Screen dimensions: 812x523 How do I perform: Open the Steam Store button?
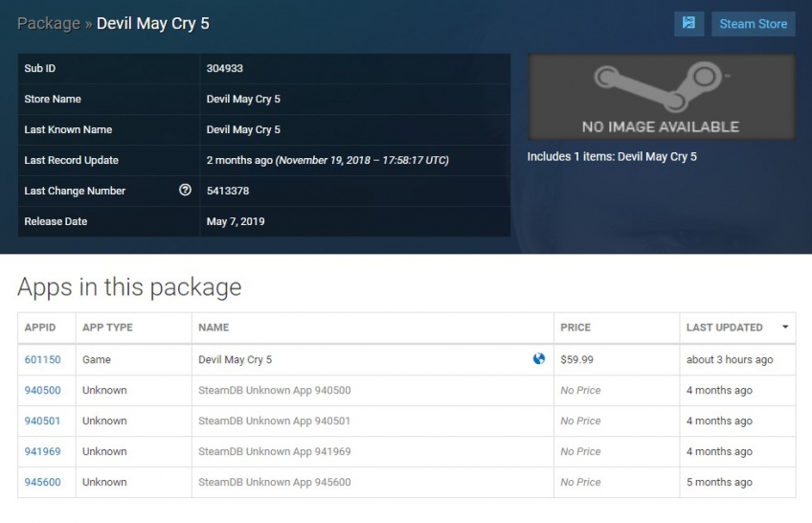753,24
